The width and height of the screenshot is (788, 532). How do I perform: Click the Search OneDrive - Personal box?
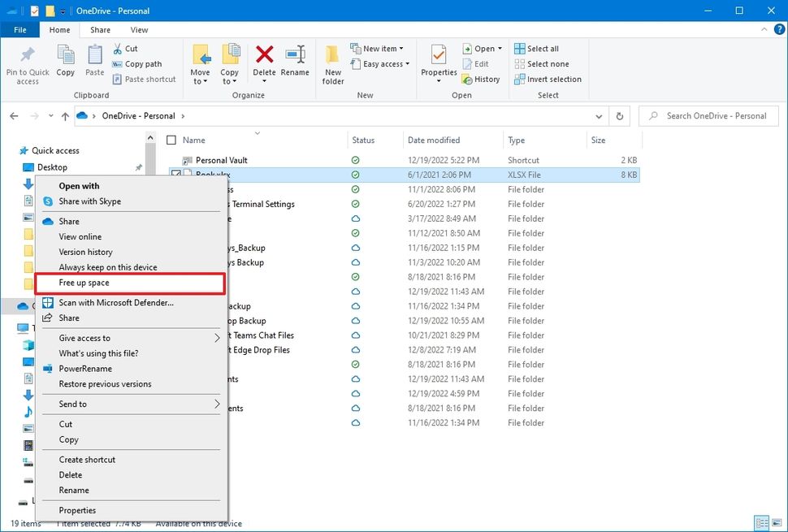pyautogui.click(x=708, y=116)
